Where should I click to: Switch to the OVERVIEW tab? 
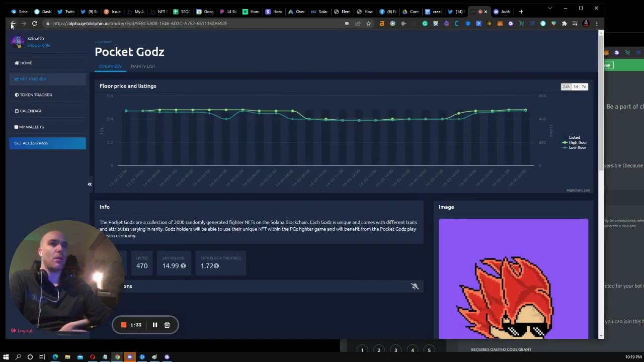[110, 66]
